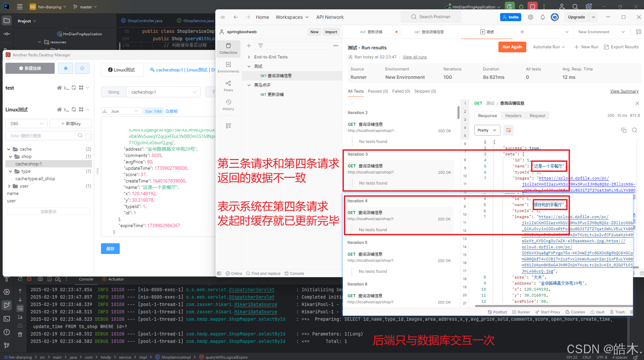Click Search Postman input field
The width and height of the screenshot is (644, 360).
coord(431,17)
